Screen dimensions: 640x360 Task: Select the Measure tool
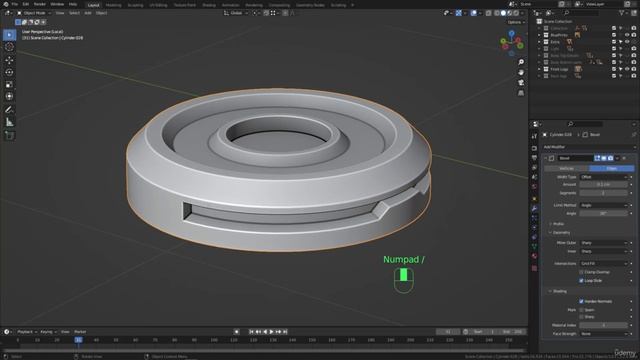[x=9, y=122]
